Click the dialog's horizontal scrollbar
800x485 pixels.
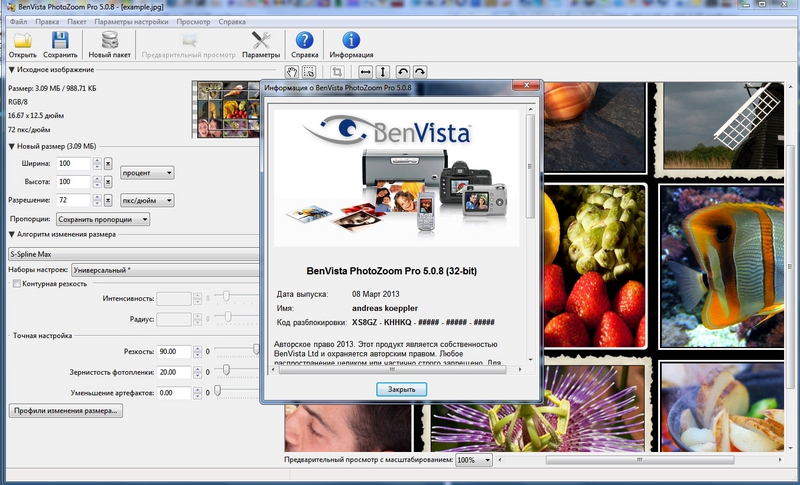point(392,370)
